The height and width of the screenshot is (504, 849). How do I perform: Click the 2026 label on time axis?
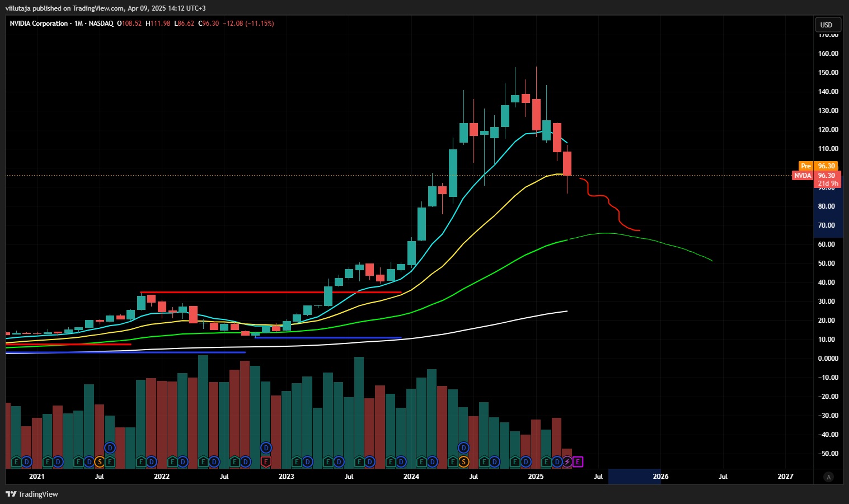[x=660, y=477]
